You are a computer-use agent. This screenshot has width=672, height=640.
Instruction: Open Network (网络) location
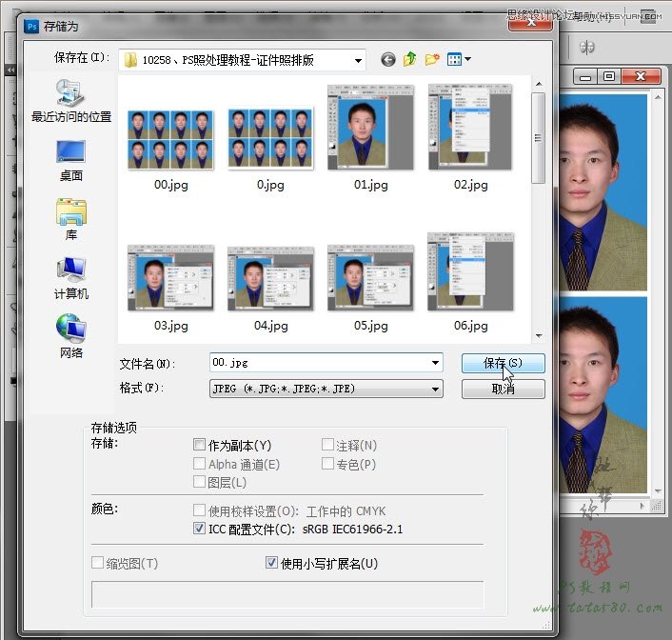coord(71,337)
